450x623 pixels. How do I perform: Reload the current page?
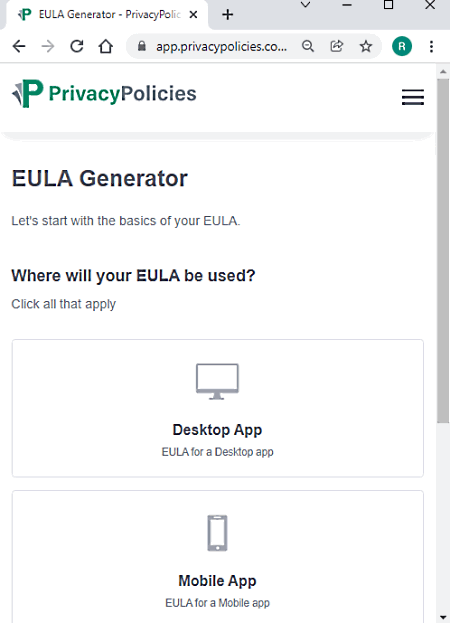tap(77, 46)
